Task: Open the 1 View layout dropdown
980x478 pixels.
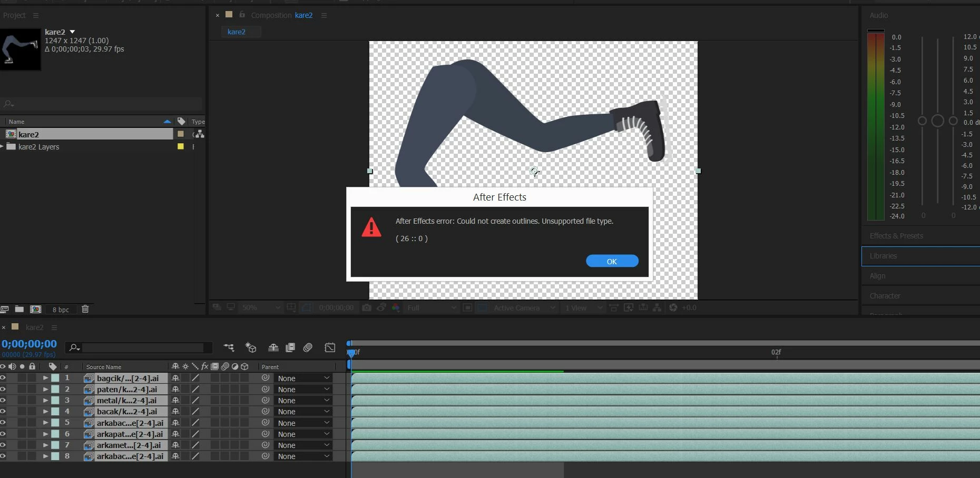Action: (584, 307)
